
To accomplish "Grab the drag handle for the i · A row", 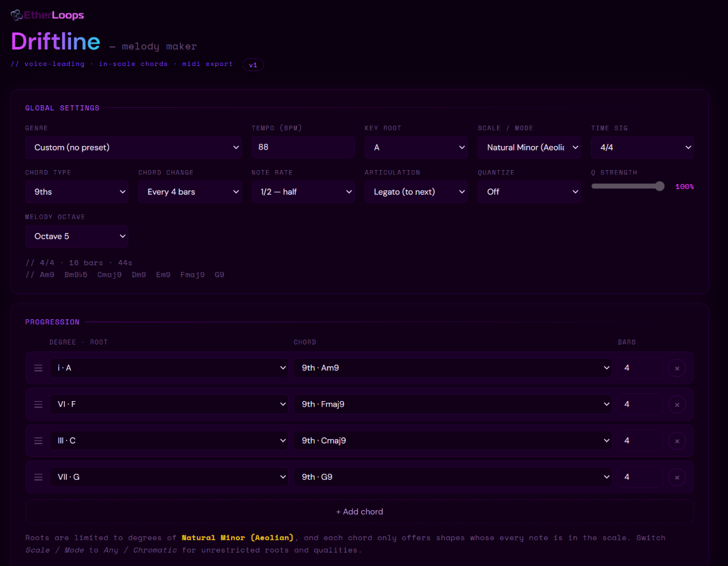I will click(39, 368).
